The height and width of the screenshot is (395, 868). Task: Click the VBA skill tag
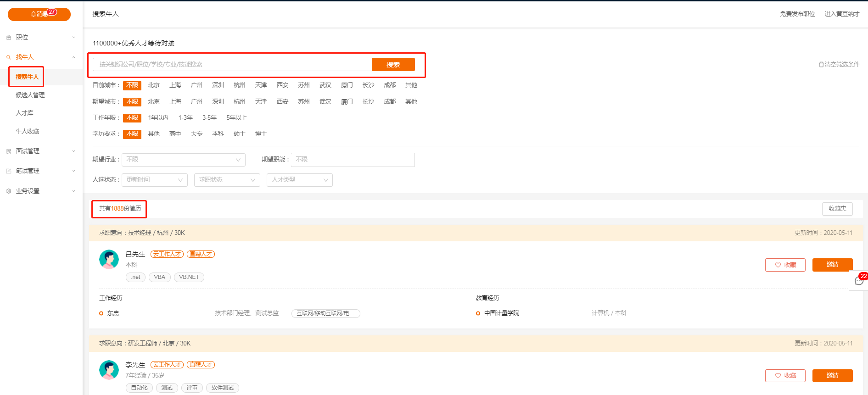[160, 277]
